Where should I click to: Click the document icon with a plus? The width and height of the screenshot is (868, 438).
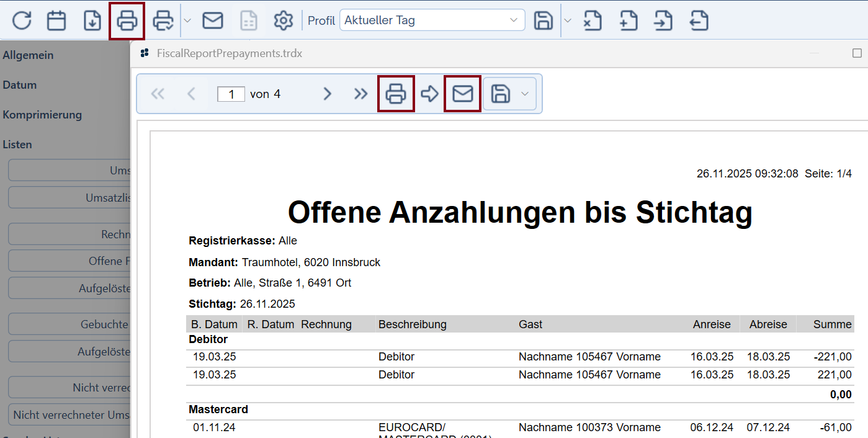tap(629, 20)
